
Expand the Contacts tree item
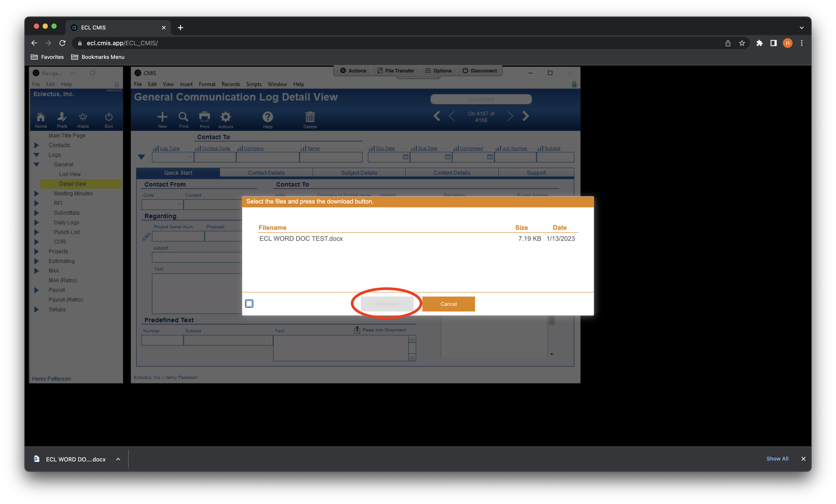37,145
